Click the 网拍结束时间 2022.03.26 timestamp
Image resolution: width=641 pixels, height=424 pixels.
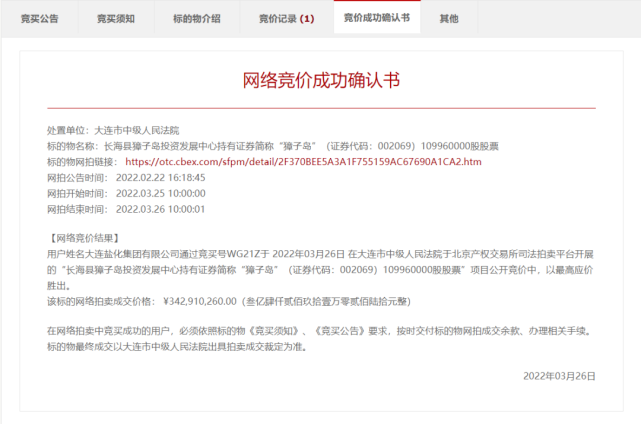(160, 209)
